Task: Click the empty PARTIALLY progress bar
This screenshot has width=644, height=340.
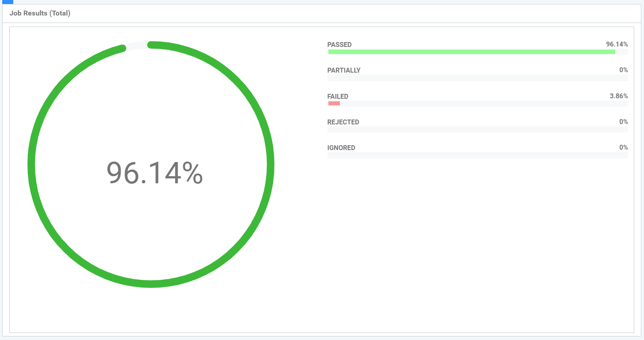Action: 477,78
